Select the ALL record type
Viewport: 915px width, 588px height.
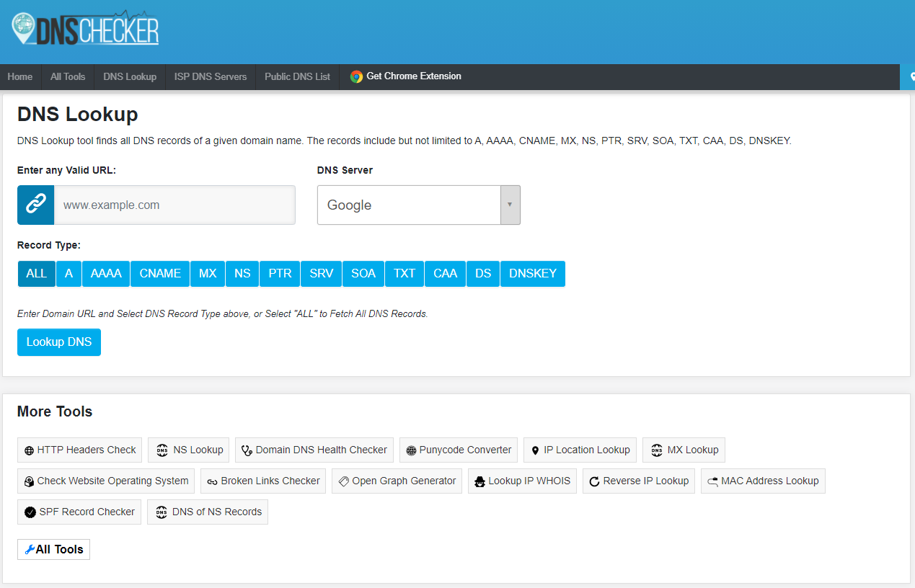[36, 274]
